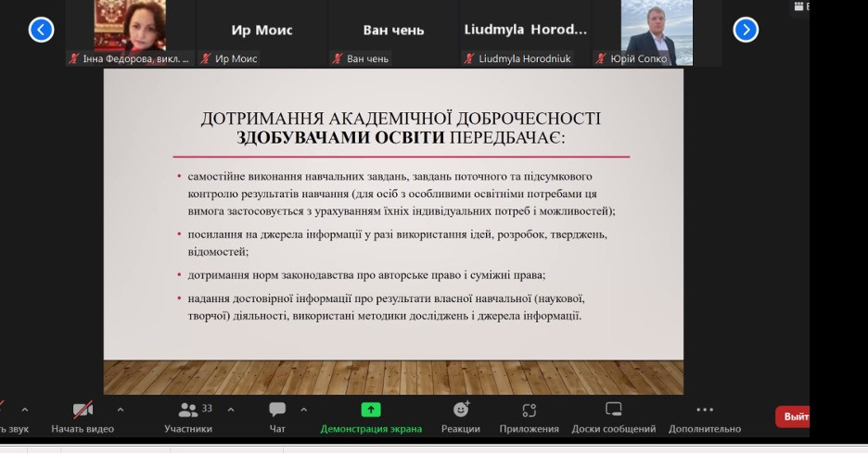Screen dimensions: 868x454
Task: Click muted mic icon of Ир Моис
Action: point(206,58)
